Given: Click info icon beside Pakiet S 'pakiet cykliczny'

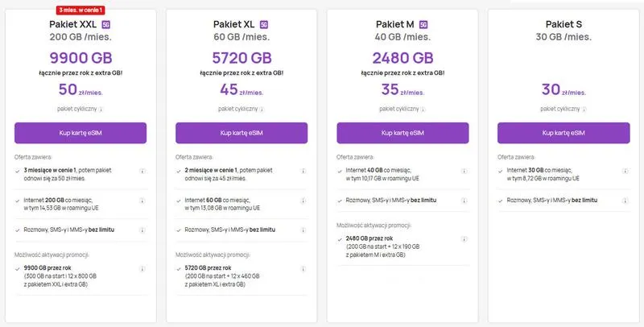Looking at the screenshot, I should click(x=584, y=110).
